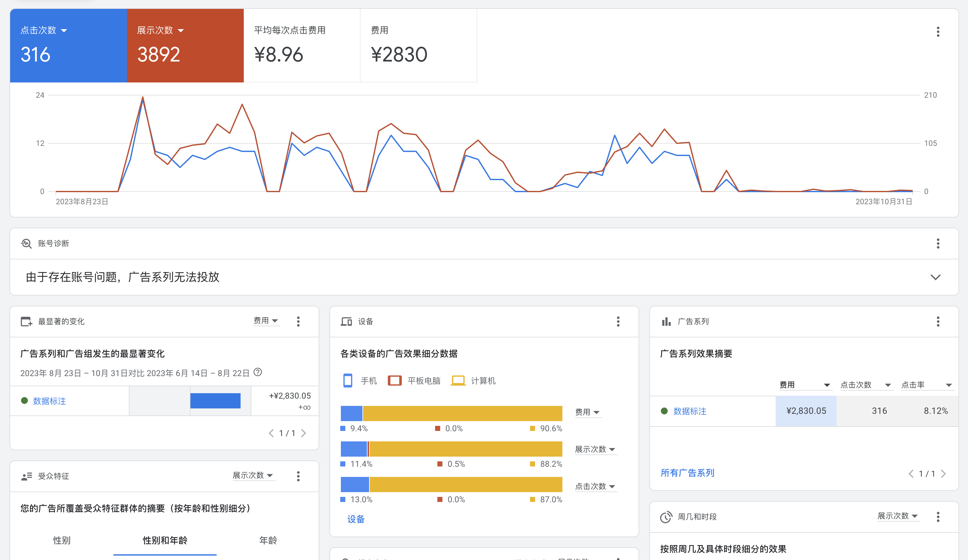Open the 展示次数 dropdown beside the second device bar
The width and height of the screenshot is (968, 560).
(x=595, y=449)
